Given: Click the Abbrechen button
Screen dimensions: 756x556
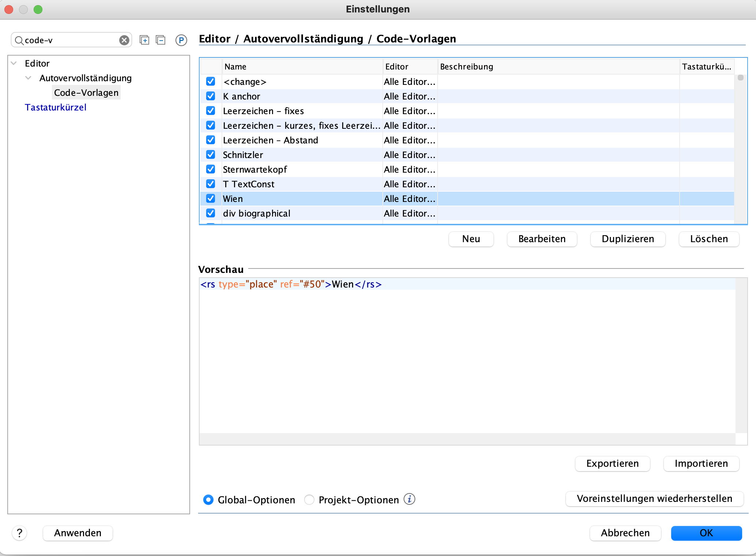Looking at the screenshot, I should [x=625, y=533].
